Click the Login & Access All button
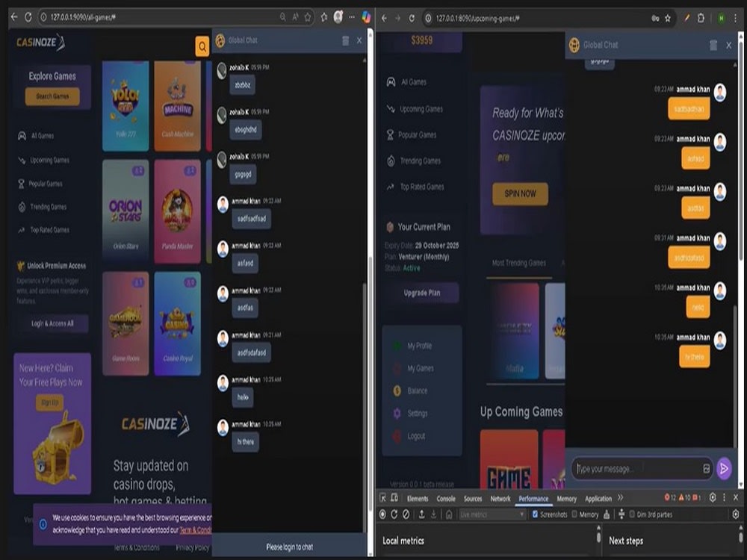The image size is (747, 560). coord(52,323)
